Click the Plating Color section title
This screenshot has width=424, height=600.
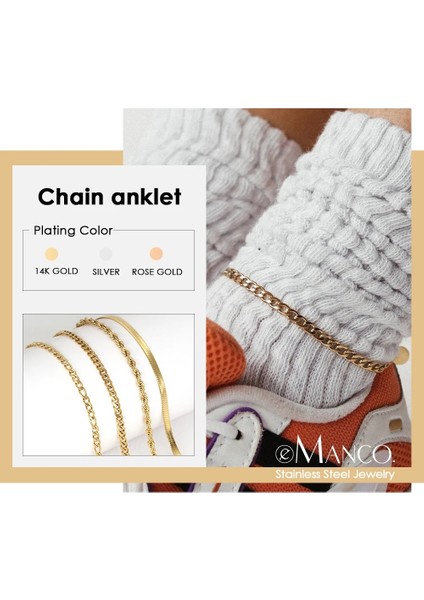tap(73, 230)
